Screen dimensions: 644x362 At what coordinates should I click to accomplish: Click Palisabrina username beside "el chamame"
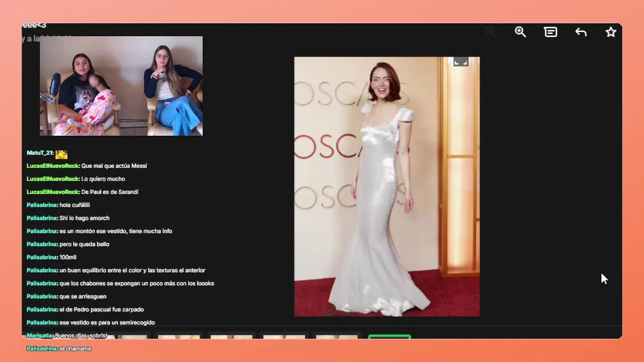(42, 349)
